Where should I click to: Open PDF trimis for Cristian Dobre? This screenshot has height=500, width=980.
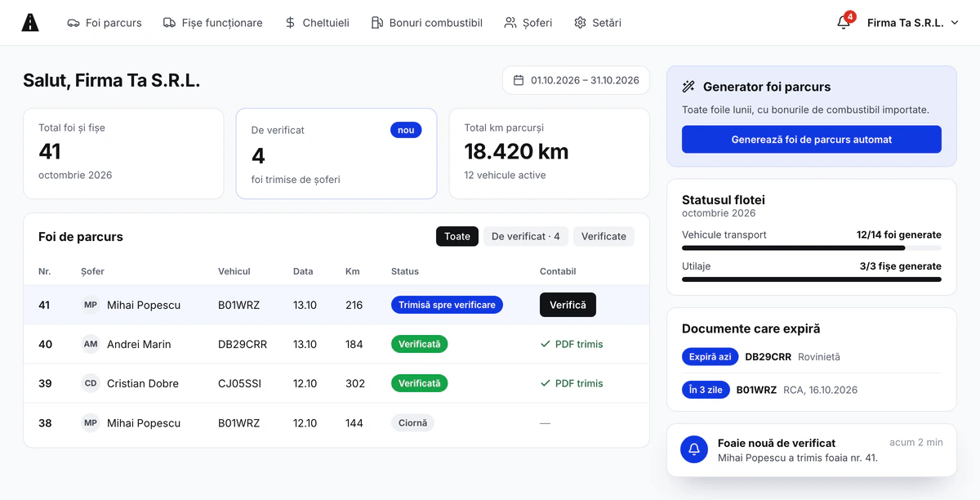[572, 383]
